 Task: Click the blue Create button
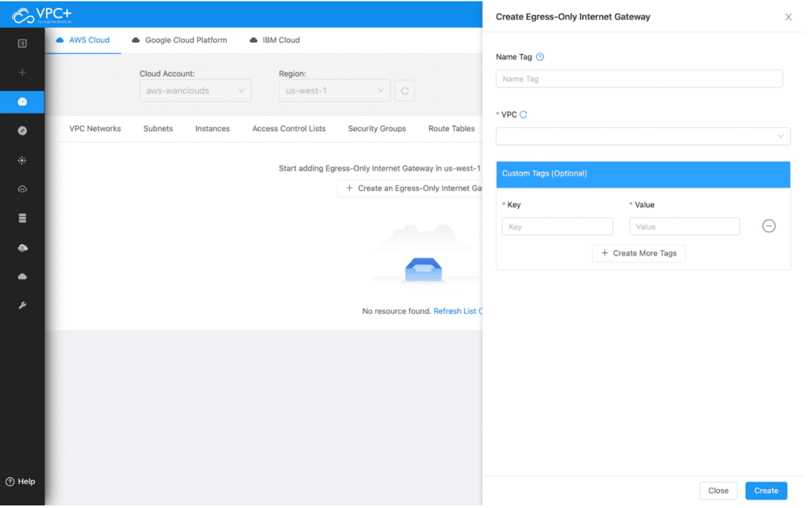(766, 491)
